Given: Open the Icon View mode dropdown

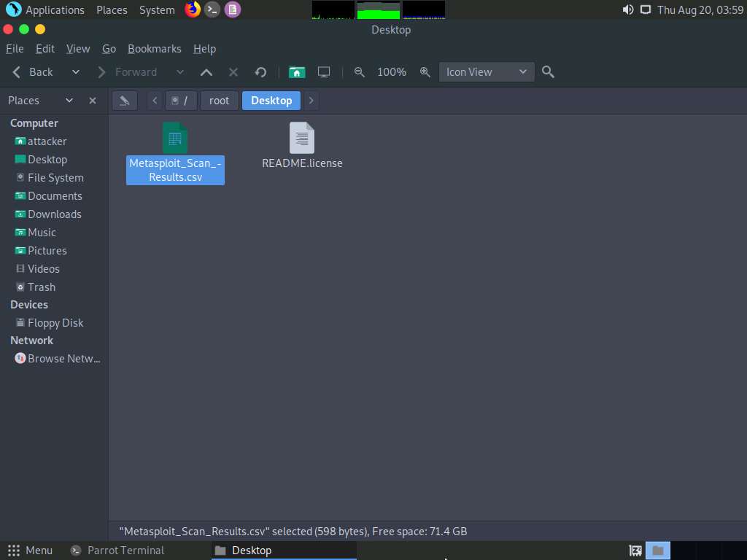Looking at the screenshot, I should (x=487, y=72).
